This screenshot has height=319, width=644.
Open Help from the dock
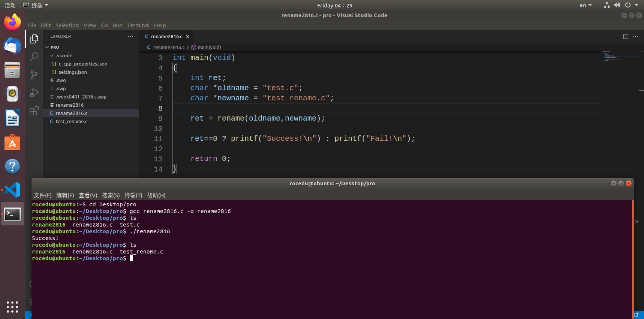tap(12, 166)
